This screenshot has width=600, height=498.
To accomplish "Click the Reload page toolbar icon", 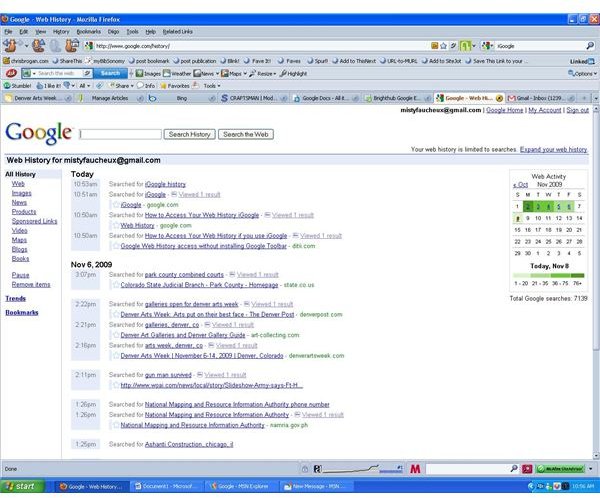I will 38,46.
